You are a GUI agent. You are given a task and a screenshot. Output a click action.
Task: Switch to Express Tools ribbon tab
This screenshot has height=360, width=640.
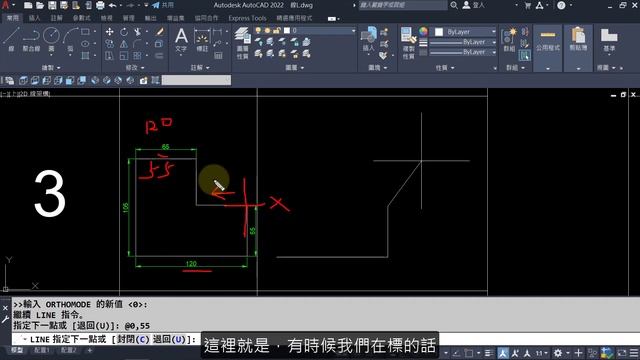pos(247,18)
